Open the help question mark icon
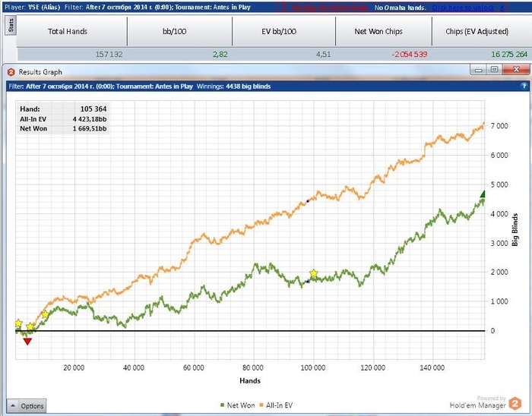The width and height of the screenshot is (532, 416). pos(524,86)
